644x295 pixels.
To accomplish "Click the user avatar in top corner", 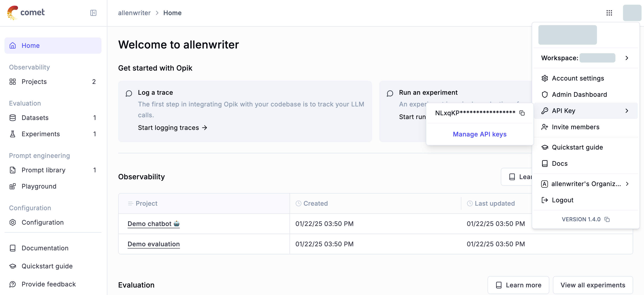I will 632,13.
